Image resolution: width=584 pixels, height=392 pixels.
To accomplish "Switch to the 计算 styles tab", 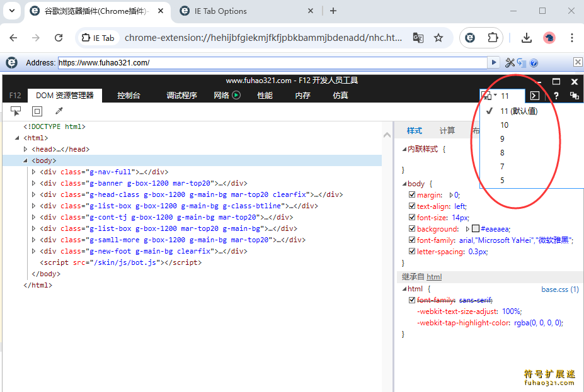I will (x=447, y=130).
